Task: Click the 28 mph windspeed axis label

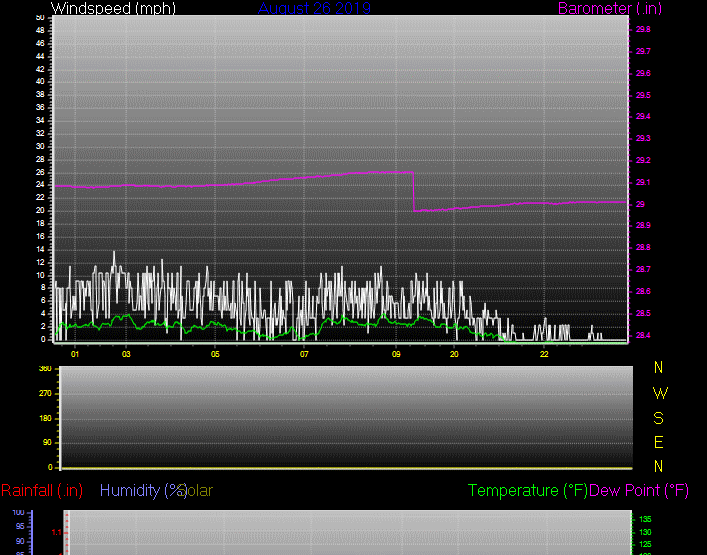Action: pyautogui.click(x=40, y=159)
